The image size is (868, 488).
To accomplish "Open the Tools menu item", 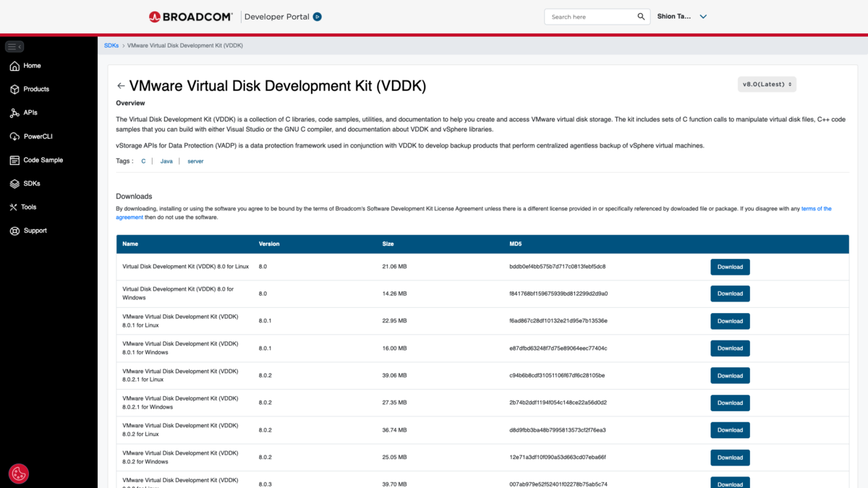I will 28,207.
